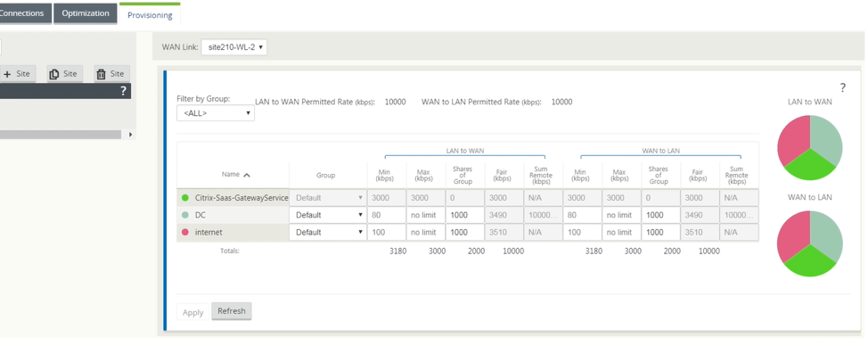
Task: Click the gray-green dot beside DC
Action: click(185, 215)
